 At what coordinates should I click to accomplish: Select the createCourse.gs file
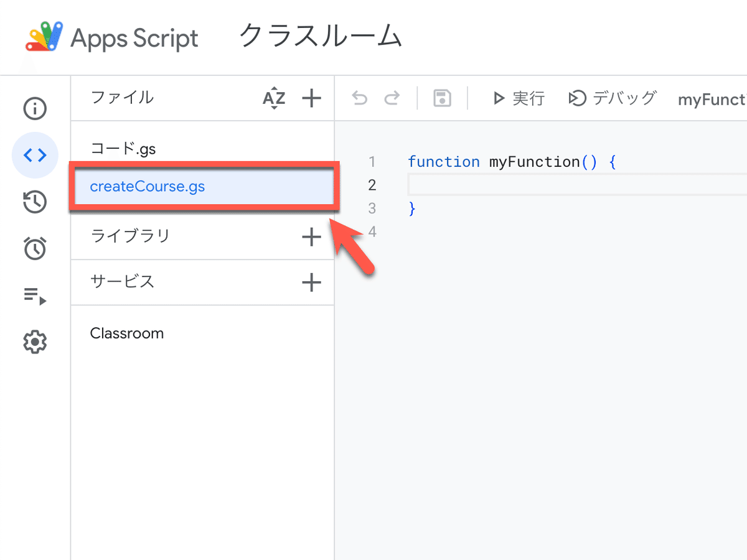pyautogui.click(x=148, y=186)
